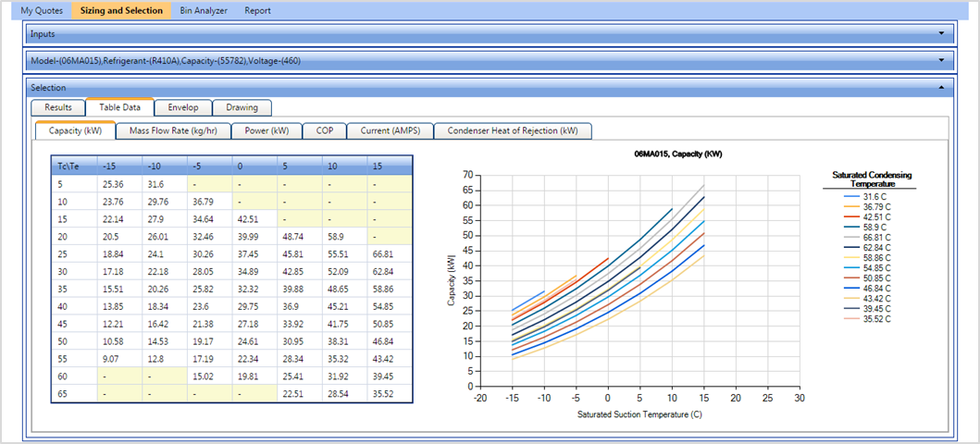The height and width of the screenshot is (444, 980).
Task: Select the Table Data tab
Action: tap(119, 107)
